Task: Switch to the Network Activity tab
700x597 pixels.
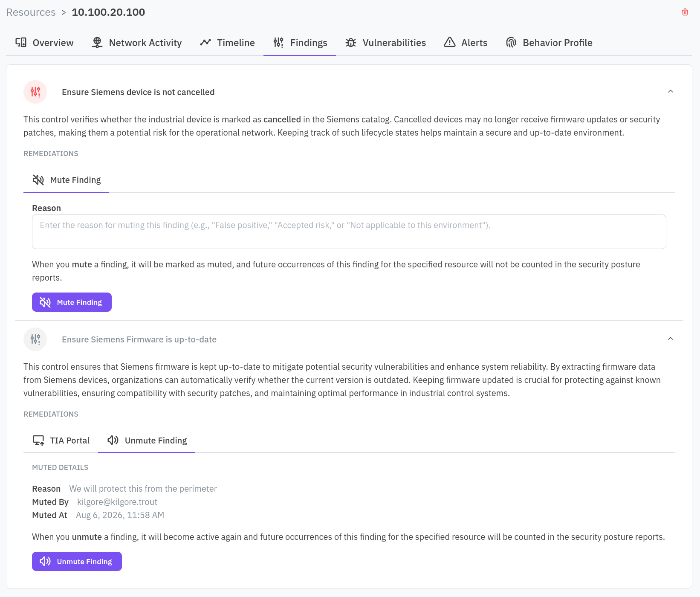Action: (x=137, y=43)
